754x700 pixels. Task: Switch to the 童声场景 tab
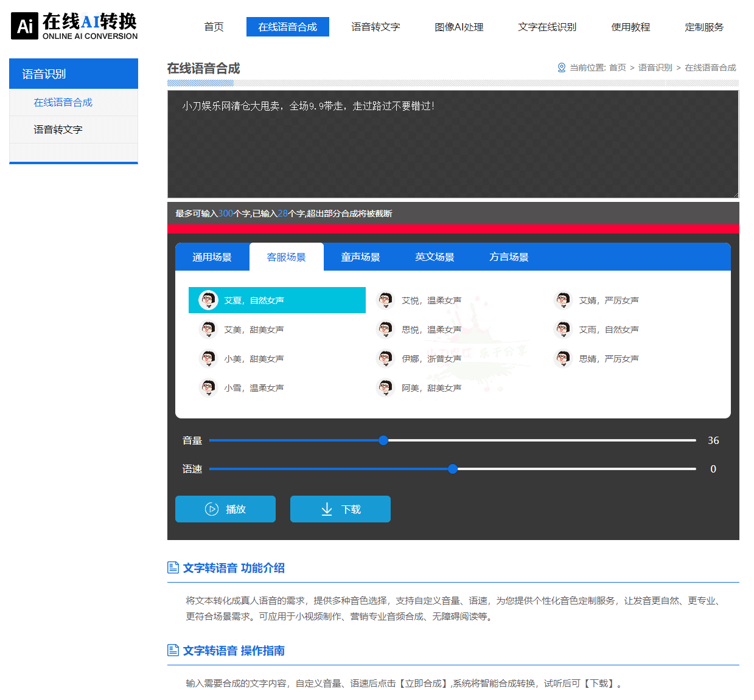pyautogui.click(x=360, y=257)
